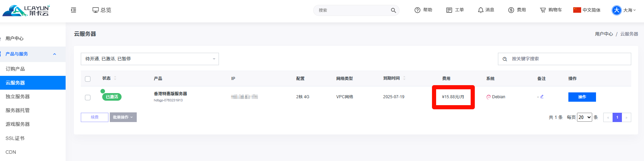Tick the select-all checkbox in table header
The width and height of the screenshot is (644, 161).
88,79
